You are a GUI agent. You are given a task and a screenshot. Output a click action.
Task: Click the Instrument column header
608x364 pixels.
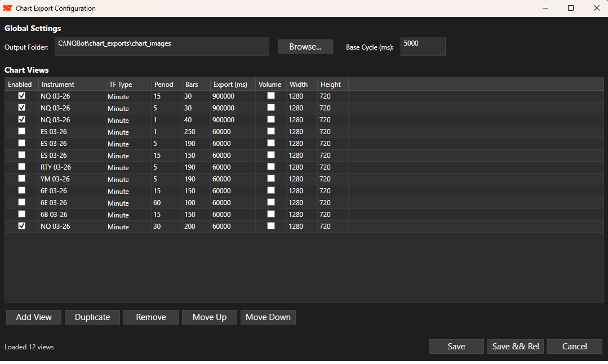point(56,83)
